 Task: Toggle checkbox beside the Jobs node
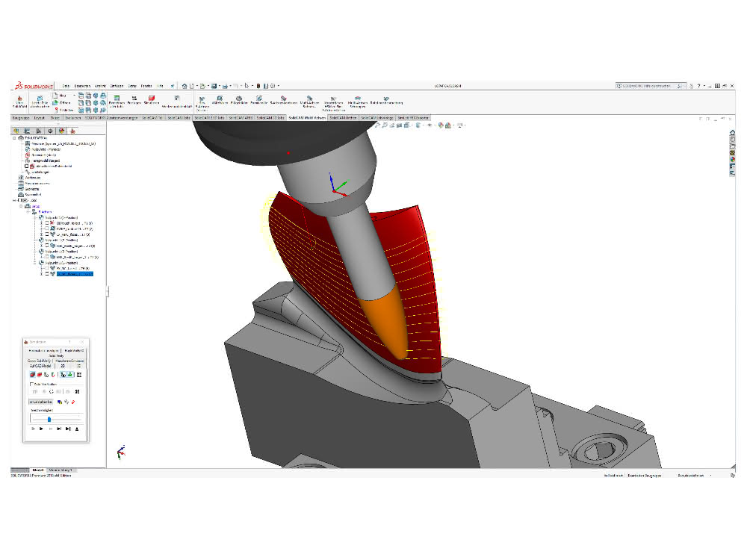(20, 200)
